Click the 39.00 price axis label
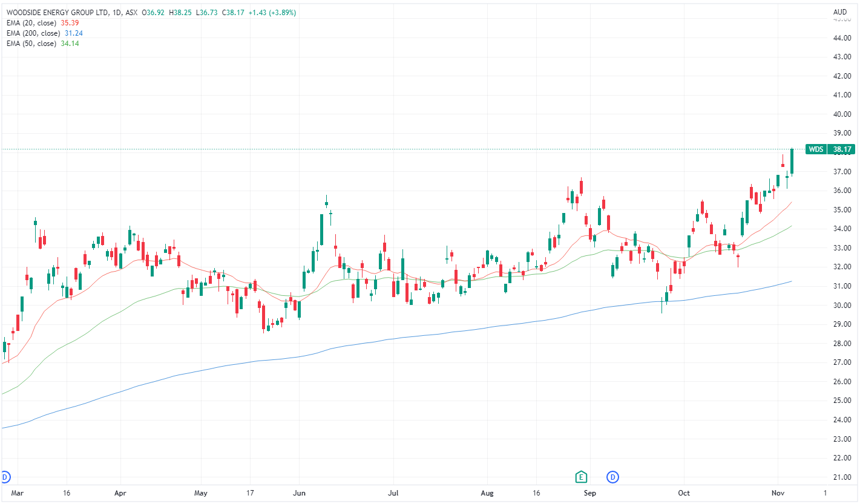This screenshot has width=860, height=504. [x=842, y=133]
